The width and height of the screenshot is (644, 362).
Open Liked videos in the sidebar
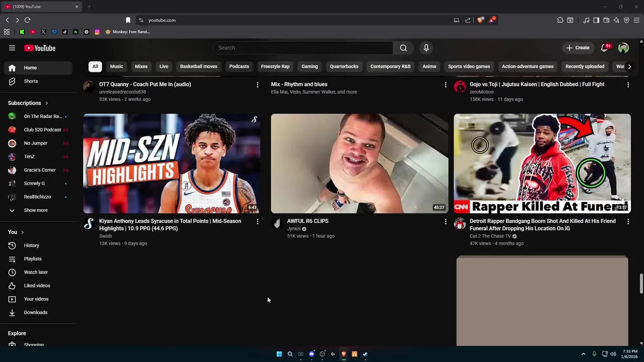[38, 286]
